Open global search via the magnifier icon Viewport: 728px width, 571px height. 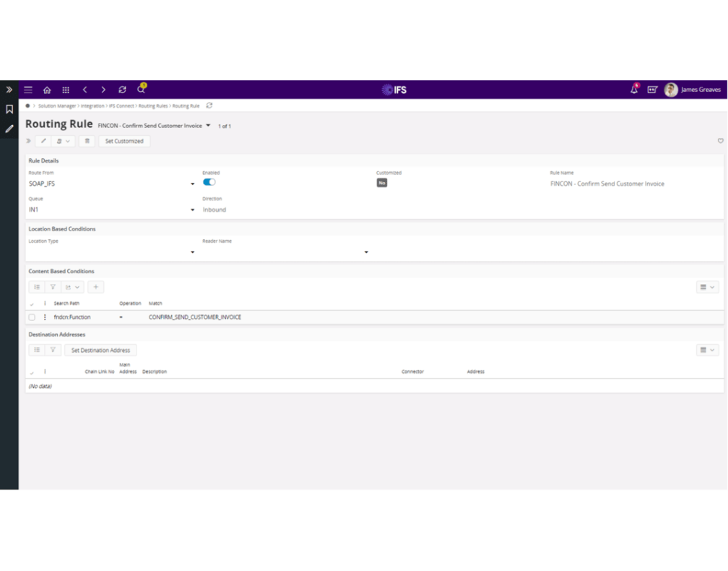142,90
